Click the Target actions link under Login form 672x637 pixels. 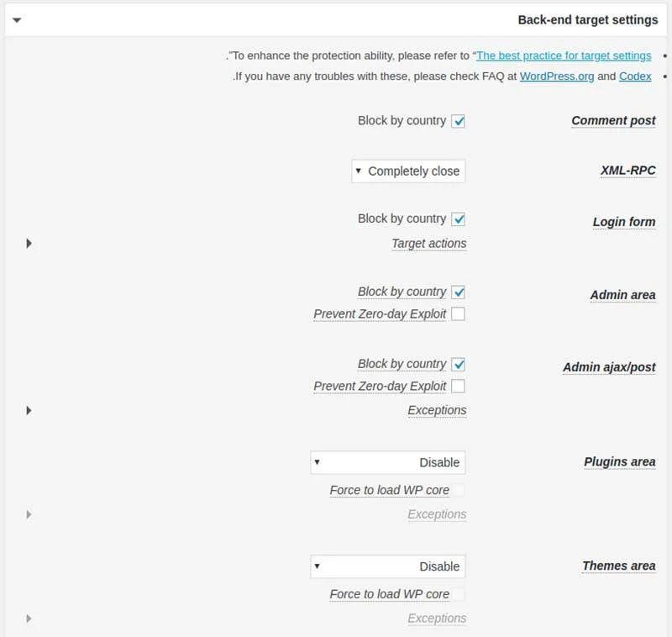tap(428, 243)
